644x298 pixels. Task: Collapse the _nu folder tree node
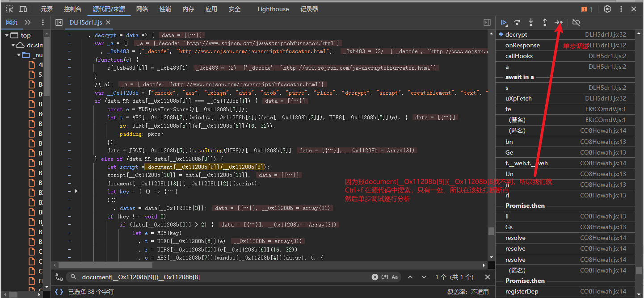tap(19, 55)
